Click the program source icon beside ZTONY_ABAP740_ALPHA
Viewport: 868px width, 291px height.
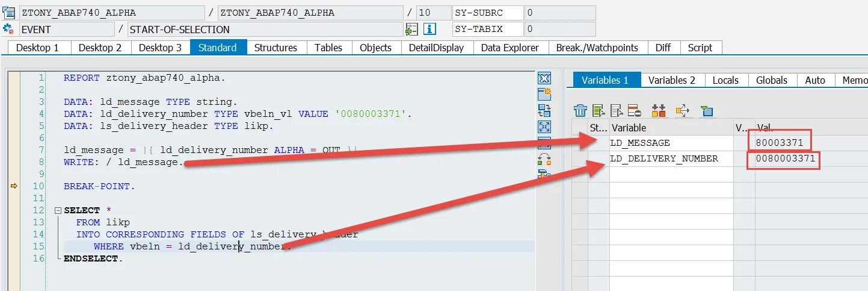pyautogui.click(x=8, y=13)
